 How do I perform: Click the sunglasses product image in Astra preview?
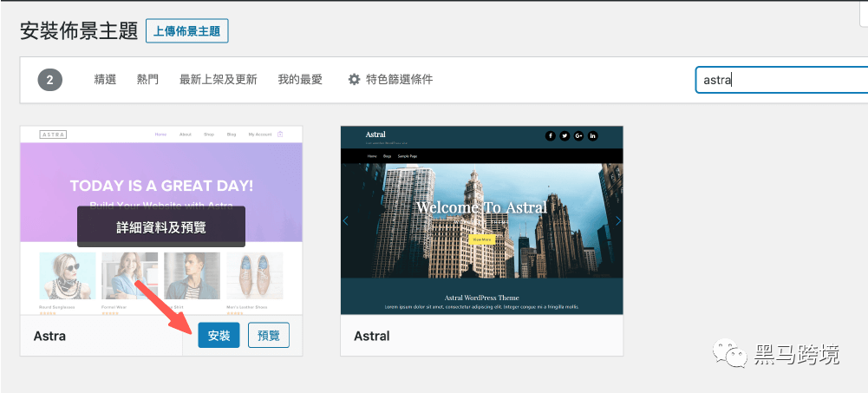coord(68,276)
